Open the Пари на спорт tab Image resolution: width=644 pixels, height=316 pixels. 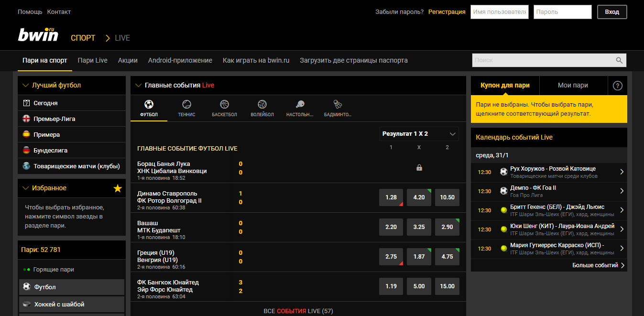tap(45, 60)
